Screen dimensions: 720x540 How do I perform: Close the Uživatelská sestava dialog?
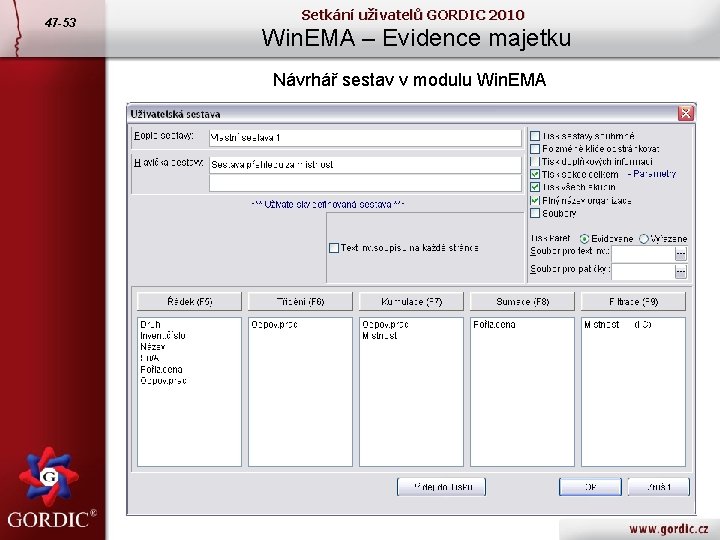point(686,113)
